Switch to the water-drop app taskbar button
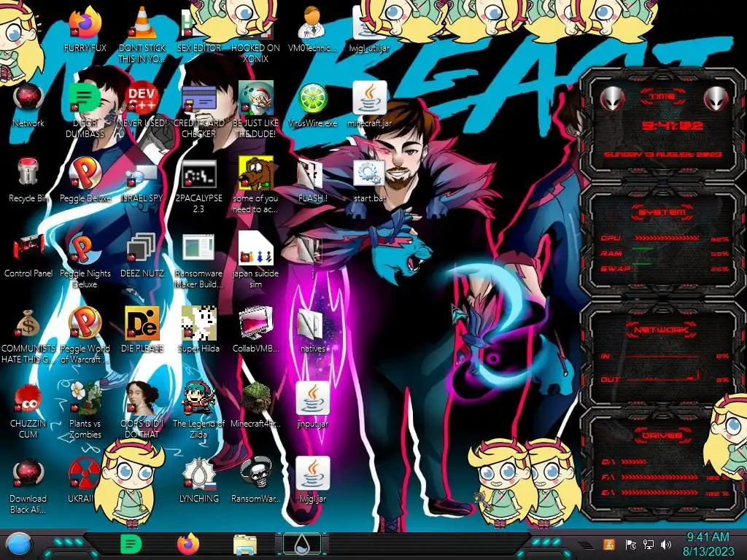The height and width of the screenshot is (560, 747). click(x=301, y=544)
